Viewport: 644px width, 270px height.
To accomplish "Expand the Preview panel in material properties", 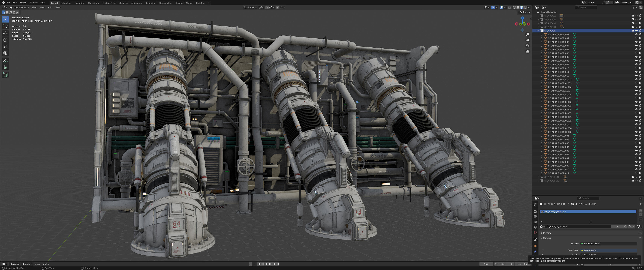I will point(547,233).
